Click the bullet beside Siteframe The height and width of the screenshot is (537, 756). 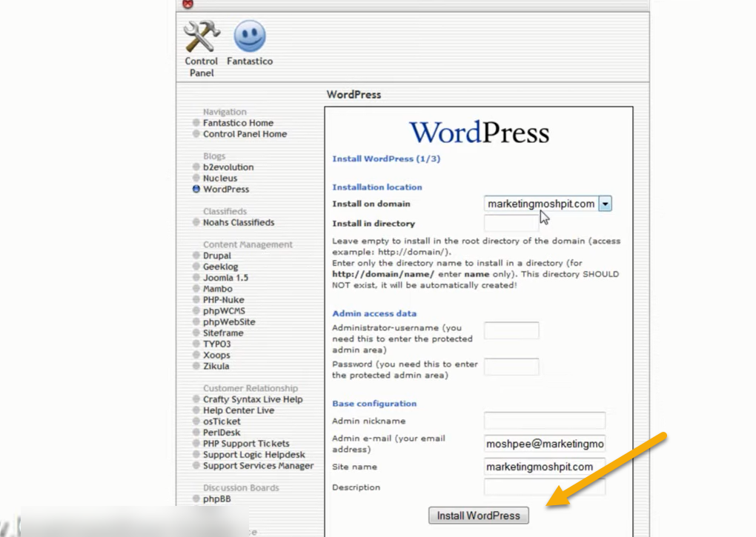[196, 333]
